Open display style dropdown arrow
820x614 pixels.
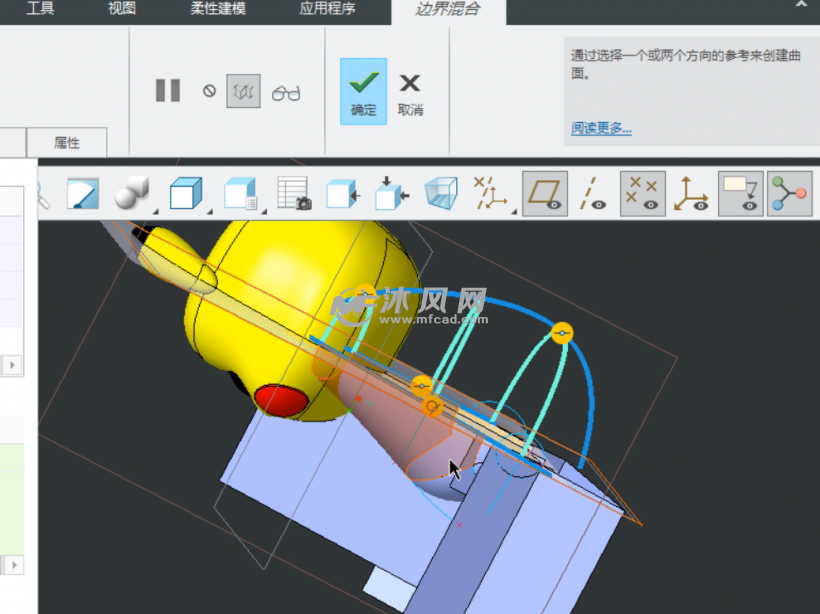point(155,211)
